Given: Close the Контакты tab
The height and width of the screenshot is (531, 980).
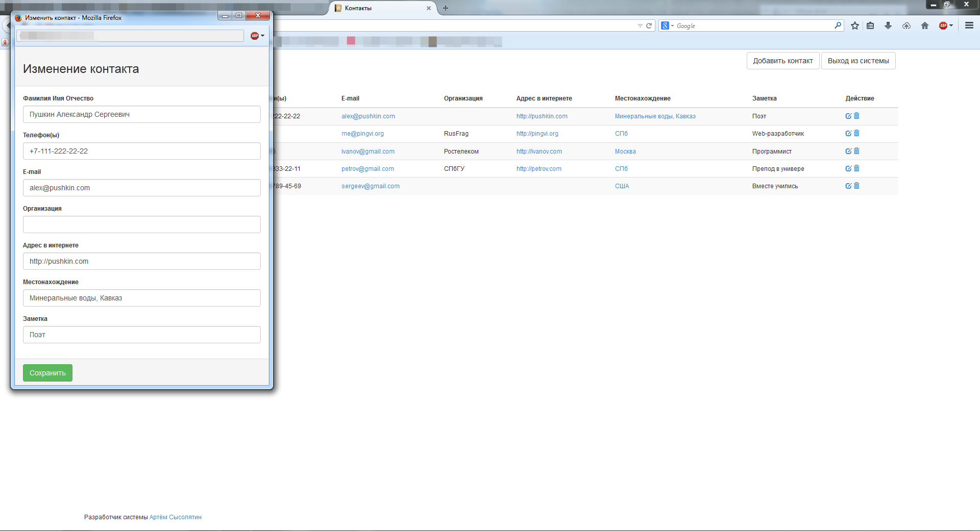Looking at the screenshot, I should (x=429, y=8).
